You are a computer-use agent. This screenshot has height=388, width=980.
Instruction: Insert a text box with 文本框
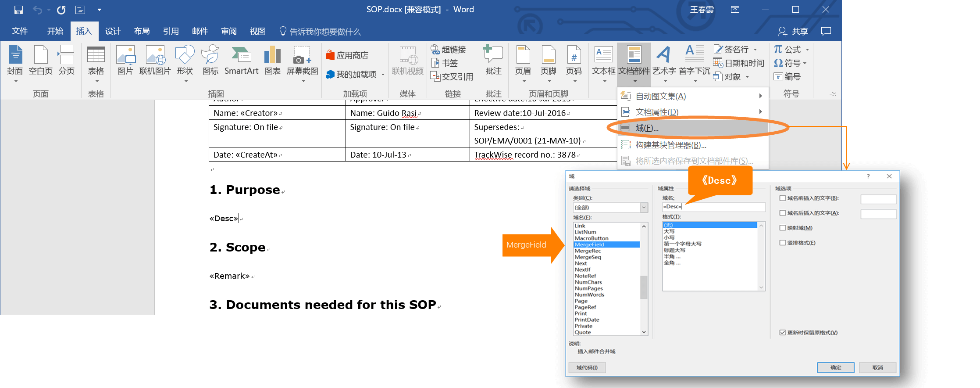[x=603, y=61]
